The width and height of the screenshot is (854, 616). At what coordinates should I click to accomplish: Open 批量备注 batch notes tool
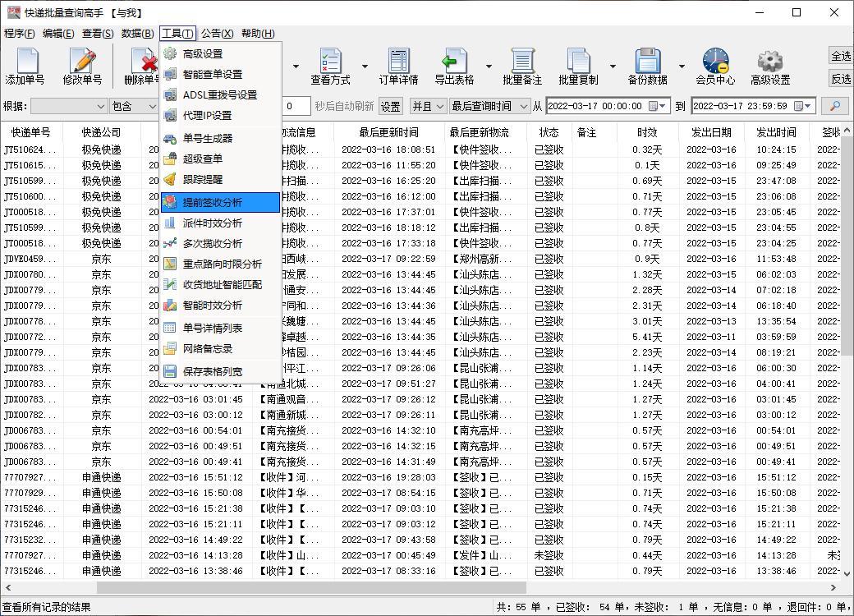tap(524, 66)
